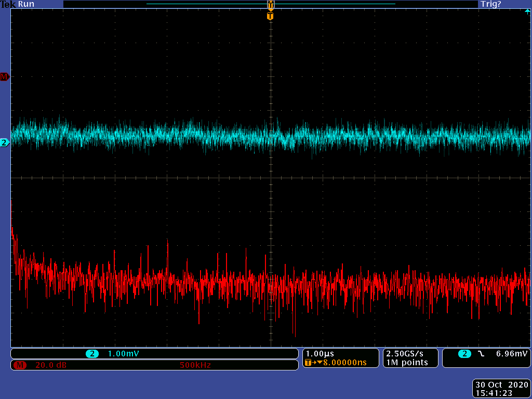Click the falling edge trigger slope icon
Viewport: 532px width, 399px height.
pyautogui.click(x=481, y=354)
